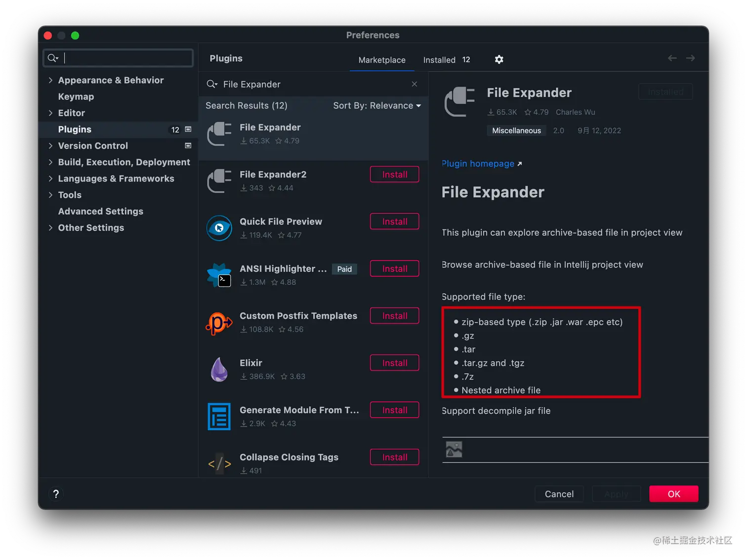The height and width of the screenshot is (560, 747).
Task: Click the settings search magnifier icon
Action: click(x=52, y=58)
